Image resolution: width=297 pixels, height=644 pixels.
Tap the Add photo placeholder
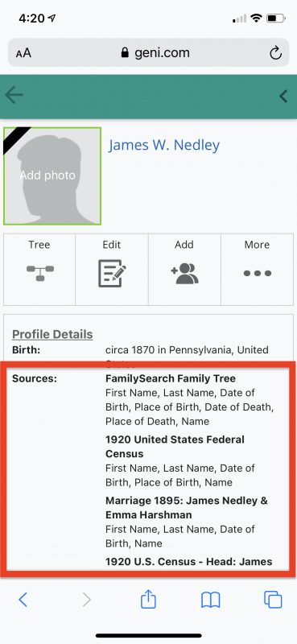pyautogui.click(x=52, y=175)
